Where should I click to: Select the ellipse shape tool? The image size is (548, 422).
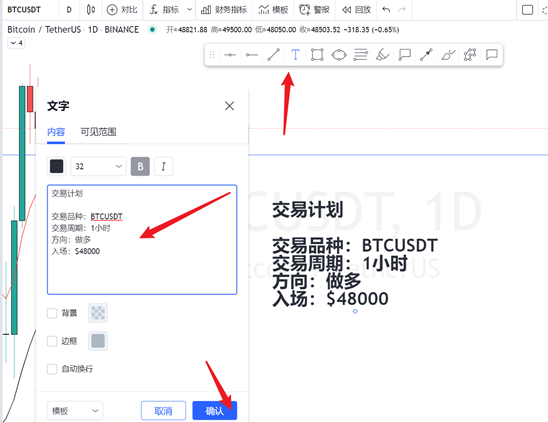coord(339,55)
